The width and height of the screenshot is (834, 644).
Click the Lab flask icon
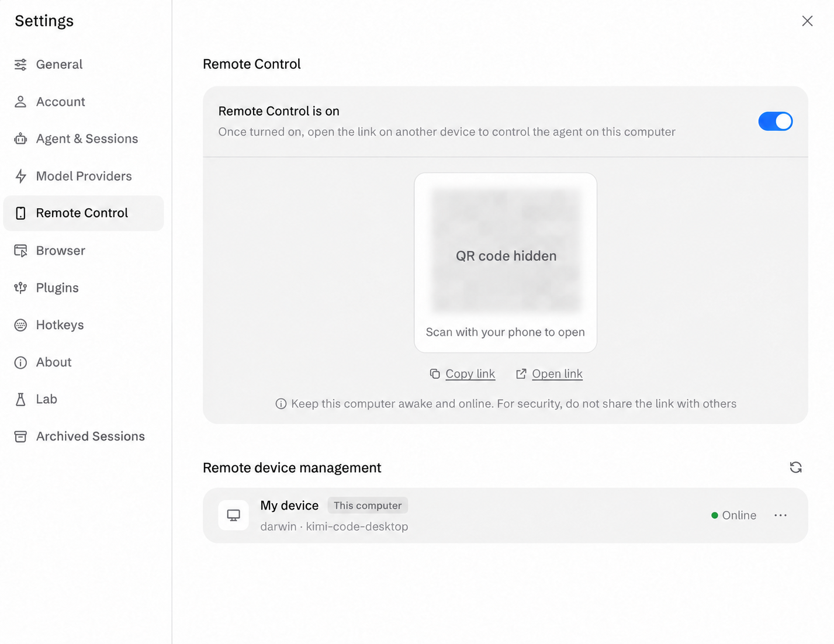pos(20,399)
